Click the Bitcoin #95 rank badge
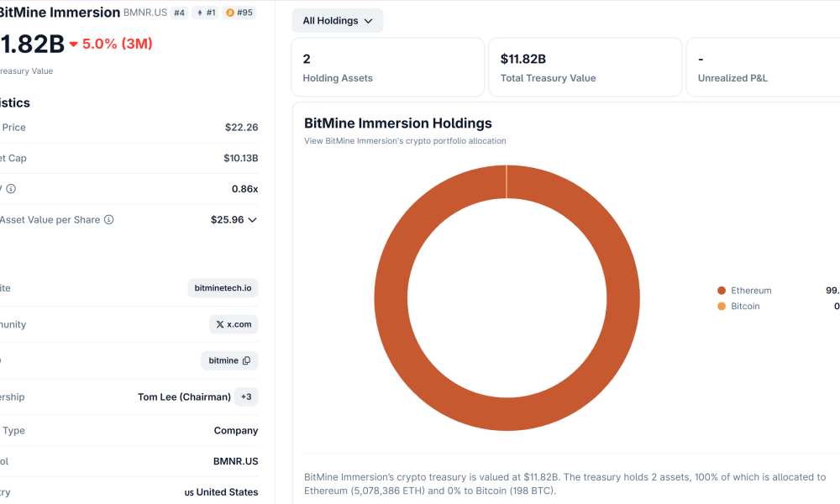This screenshot has height=504, width=840. coord(239,13)
